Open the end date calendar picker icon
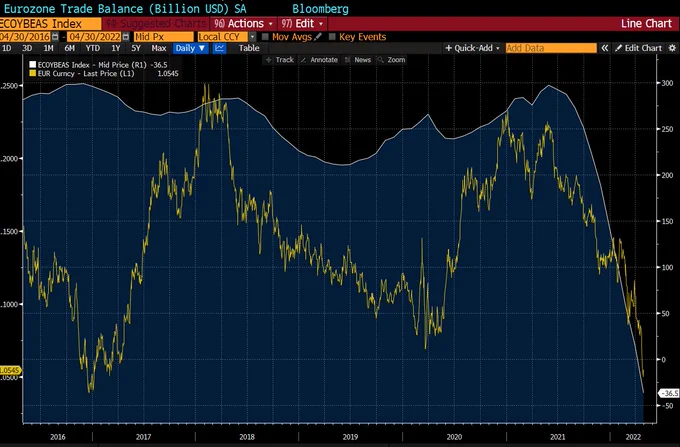This screenshot has width=680, height=447. 126,37
